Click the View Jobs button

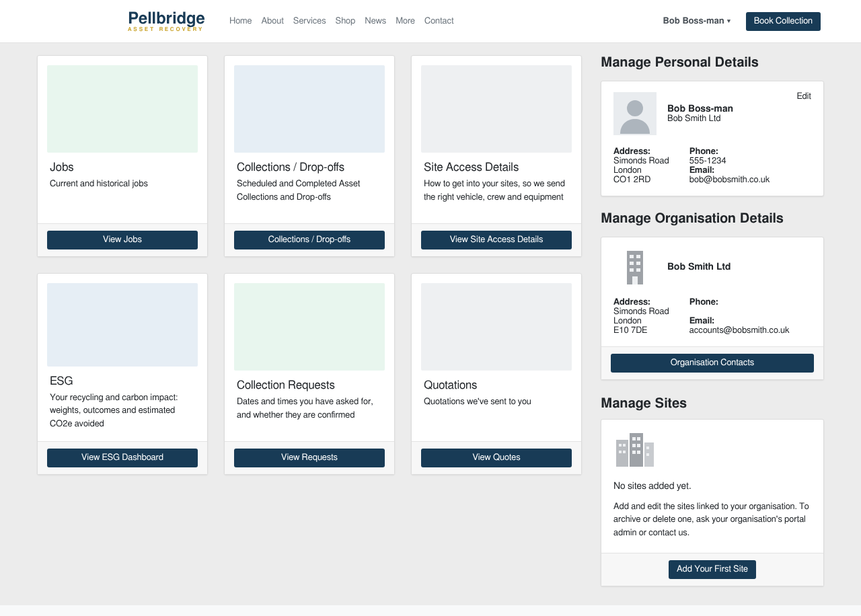122,240
